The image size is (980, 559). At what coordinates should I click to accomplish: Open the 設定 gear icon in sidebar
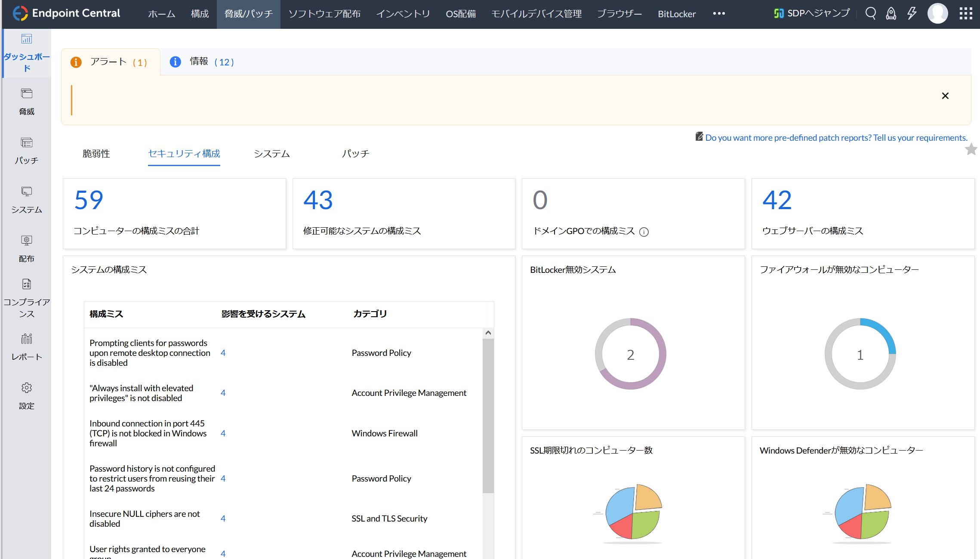(27, 395)
